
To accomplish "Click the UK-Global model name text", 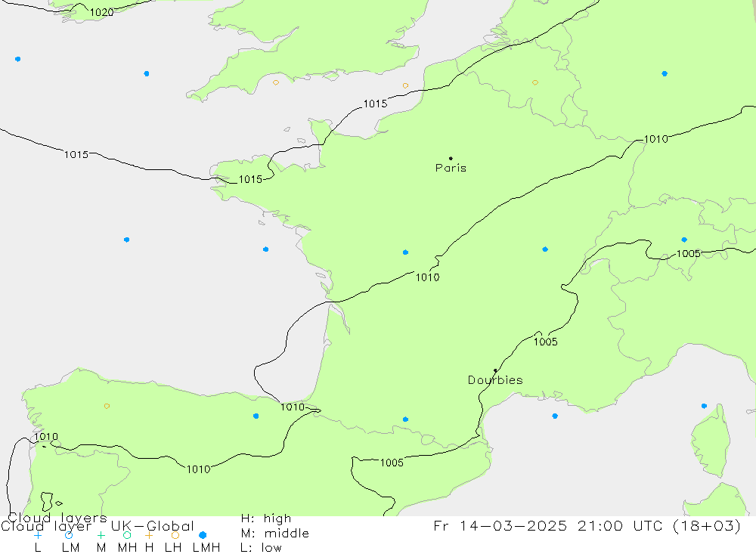I will click(153, 526).
